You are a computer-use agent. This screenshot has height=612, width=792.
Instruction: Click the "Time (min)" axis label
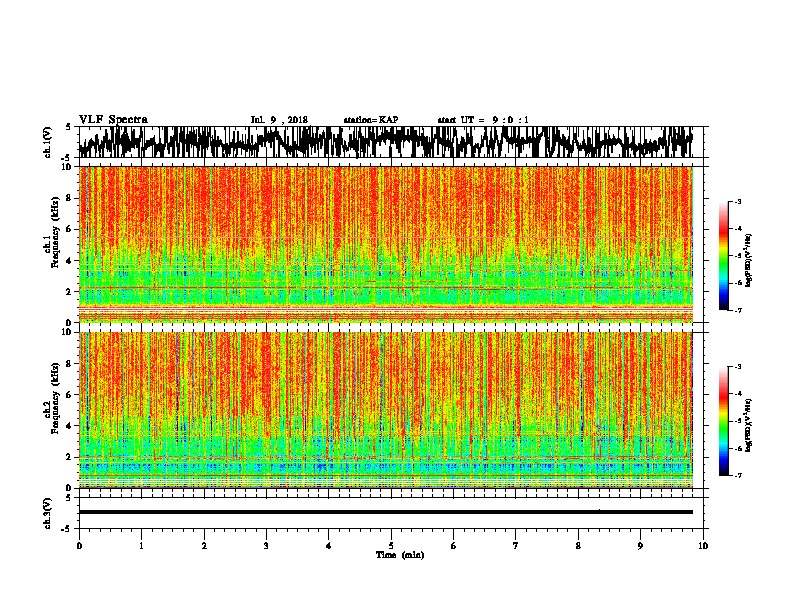(400, 555)
